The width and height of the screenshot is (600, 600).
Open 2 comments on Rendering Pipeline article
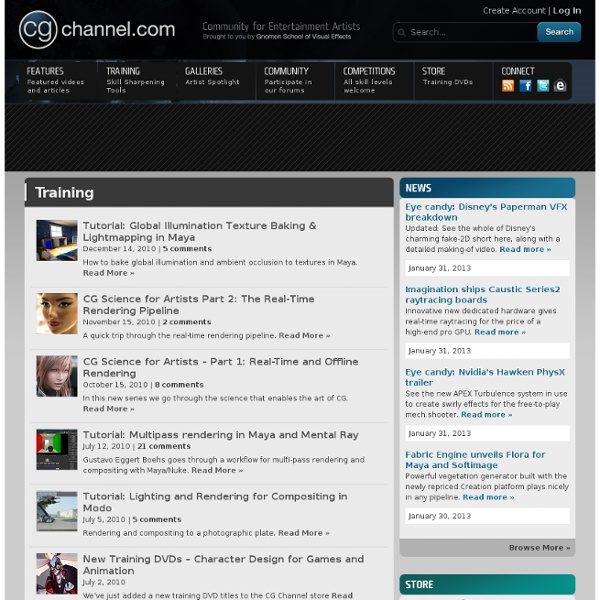[x=187, y=322]
